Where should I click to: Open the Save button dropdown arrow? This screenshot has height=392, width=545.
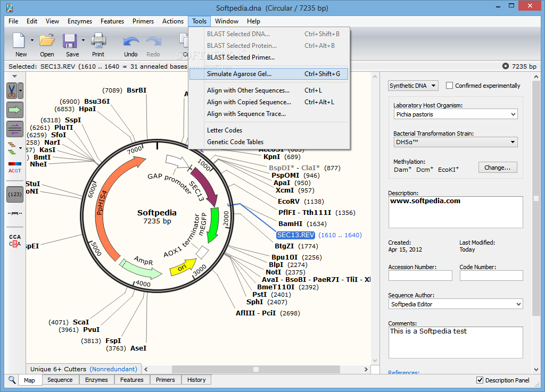pos(83,40)
